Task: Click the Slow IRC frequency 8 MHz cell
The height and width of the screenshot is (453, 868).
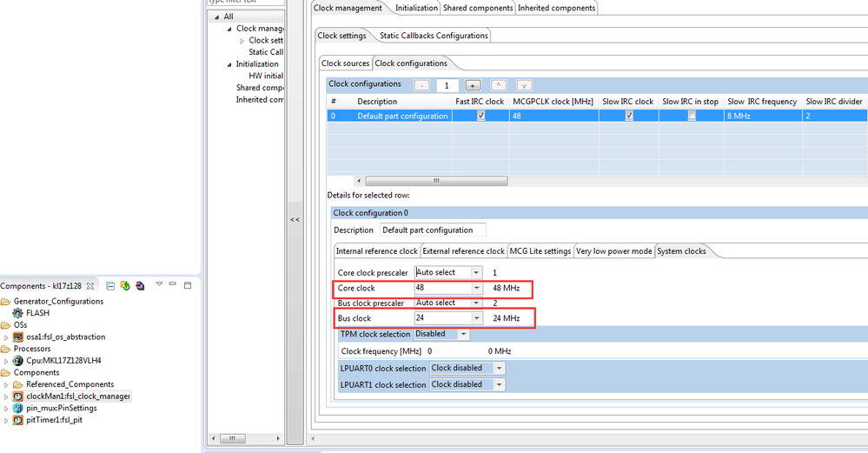Action: (x=763, y=116)
